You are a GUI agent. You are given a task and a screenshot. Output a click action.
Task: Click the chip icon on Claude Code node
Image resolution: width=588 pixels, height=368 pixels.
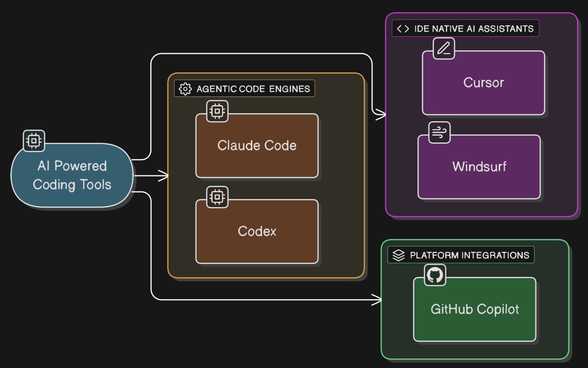pos(217,111)
